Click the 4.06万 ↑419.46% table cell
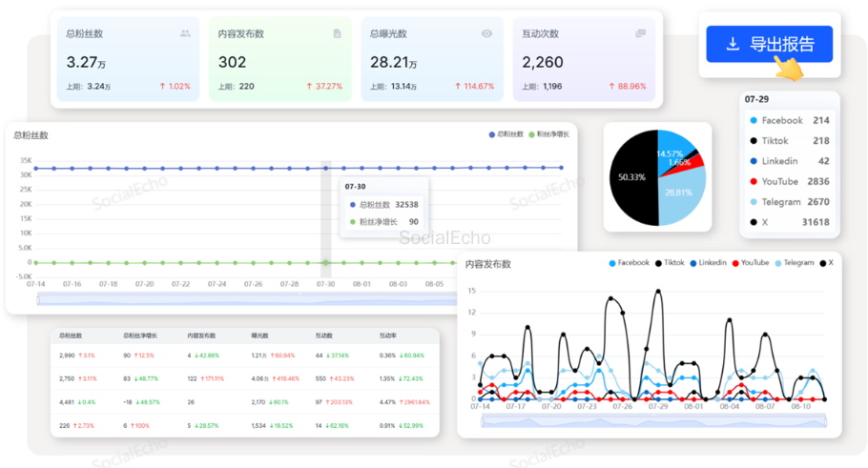The image size is (868, 468). [275, 379]
